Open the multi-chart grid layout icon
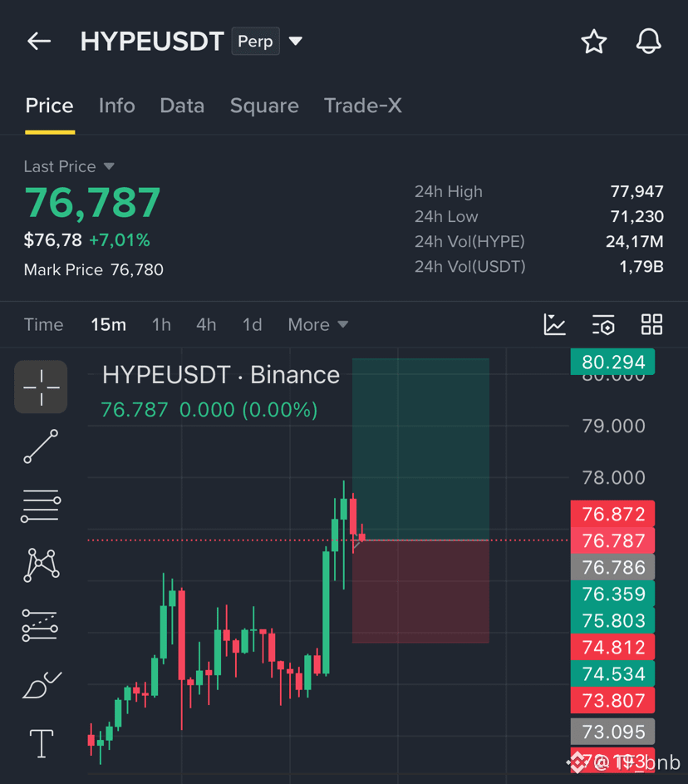The width and height of the screenshot is (688, 784). [652, 324]
